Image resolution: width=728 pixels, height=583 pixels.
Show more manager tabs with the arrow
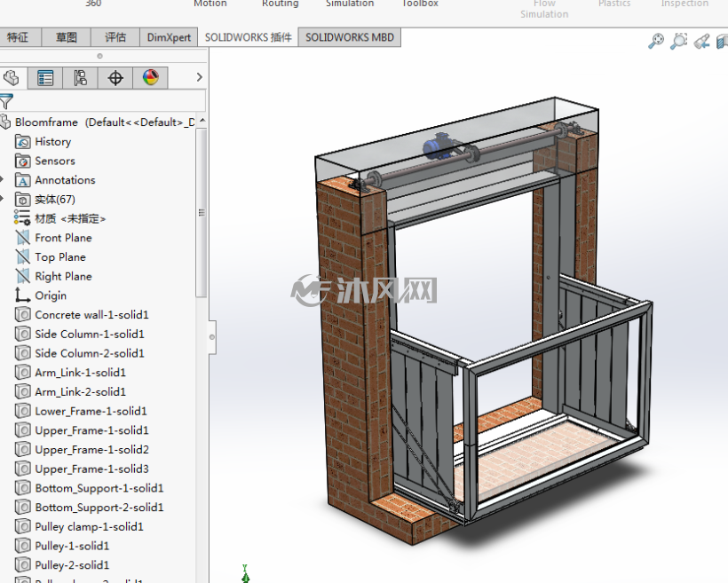pos(199,77)
